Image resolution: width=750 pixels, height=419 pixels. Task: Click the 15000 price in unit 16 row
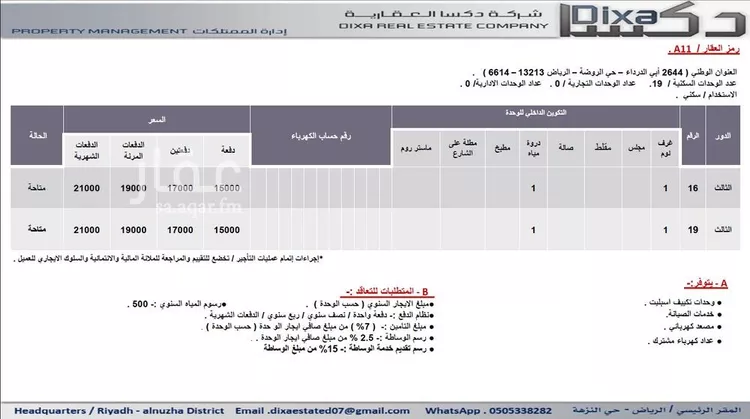(227, 188)
